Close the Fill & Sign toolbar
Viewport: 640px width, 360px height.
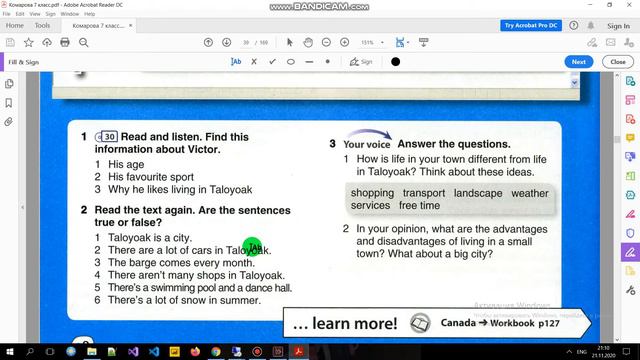(618, 62)
